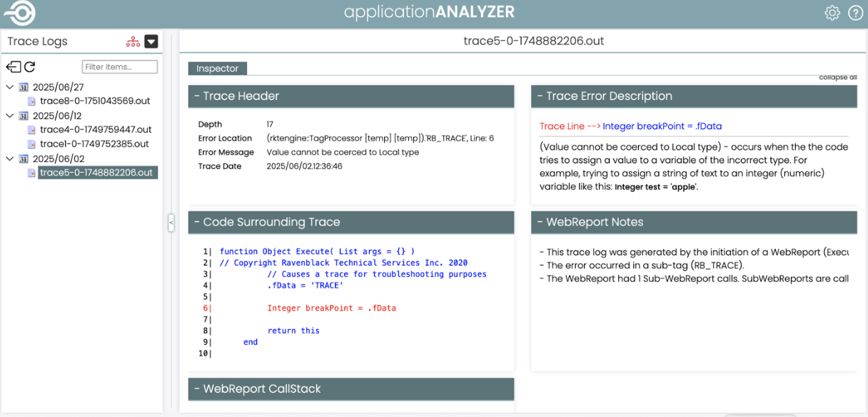Switch to the Inspector tab
Screen dimensions: 868x417
click(x=218, y=69)
